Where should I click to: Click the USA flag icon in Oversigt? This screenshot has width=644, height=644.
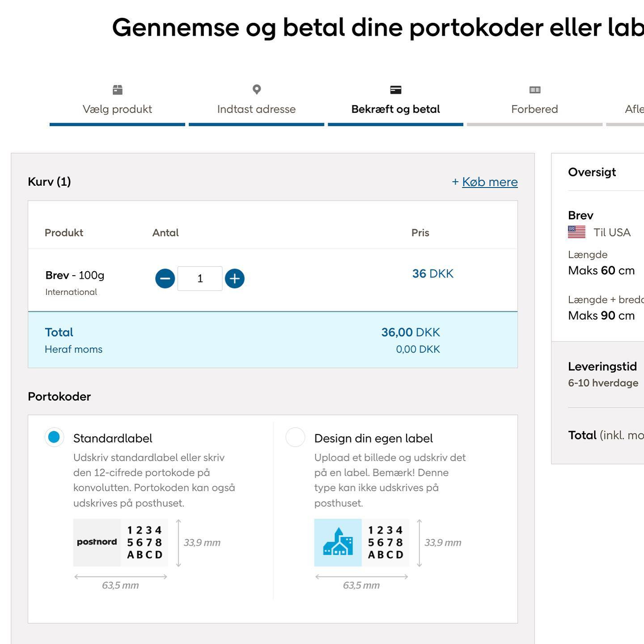(576, 232)
